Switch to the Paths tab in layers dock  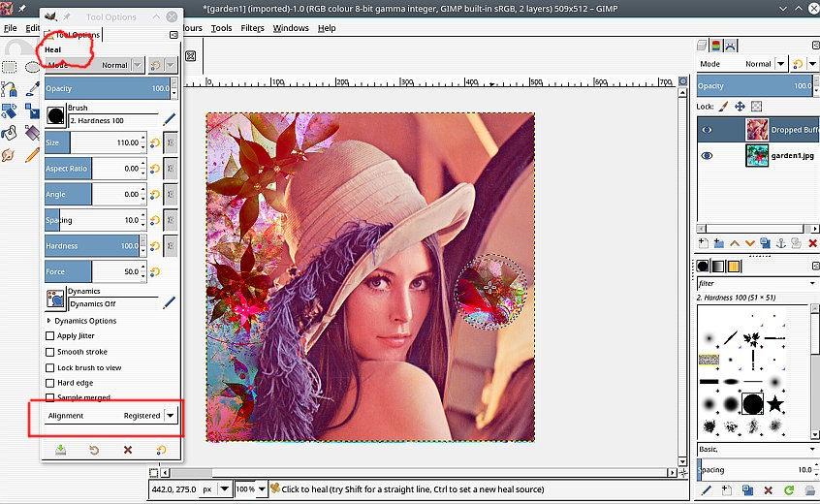(730, 46)
